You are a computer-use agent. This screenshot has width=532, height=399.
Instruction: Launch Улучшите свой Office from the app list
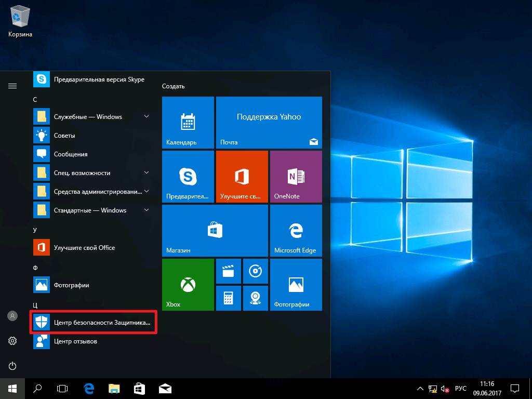click(92, 248)
